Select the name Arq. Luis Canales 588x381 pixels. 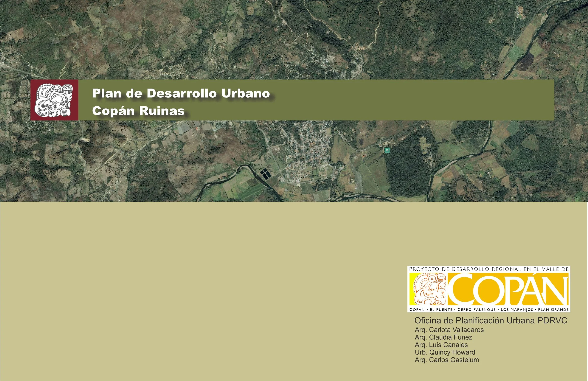pos(441,345)
